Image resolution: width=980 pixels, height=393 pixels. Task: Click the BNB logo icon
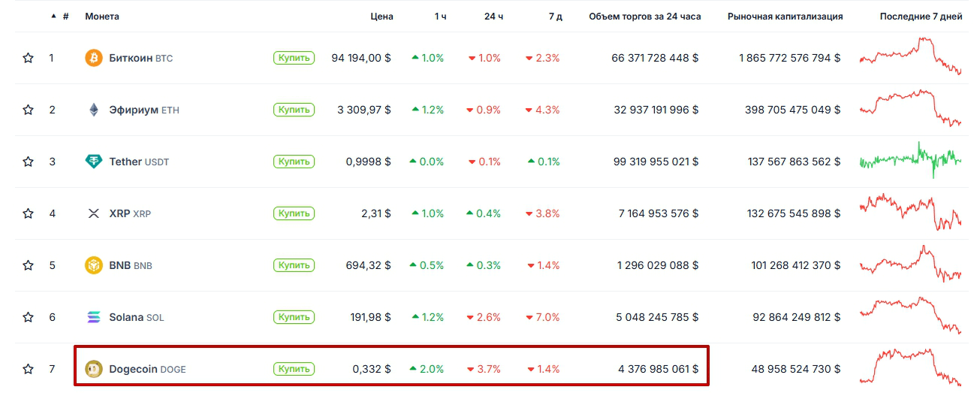(94, 265)
